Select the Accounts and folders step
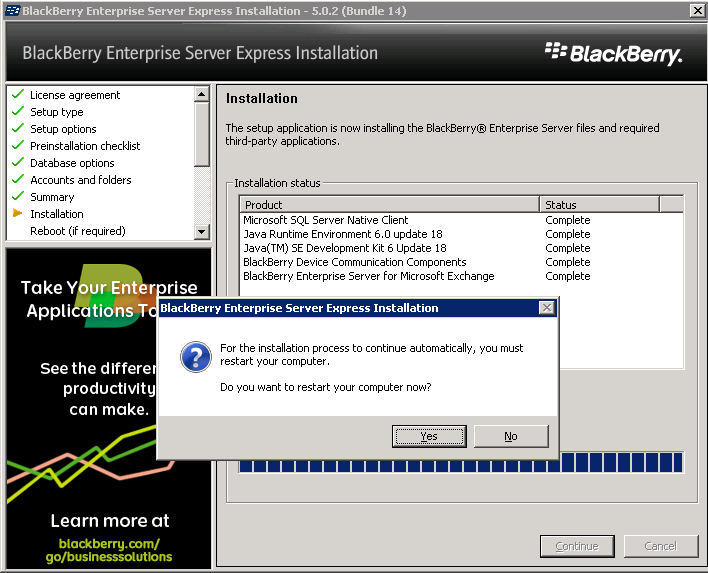The width and height of the screenshot is (708, 573). 80,180
